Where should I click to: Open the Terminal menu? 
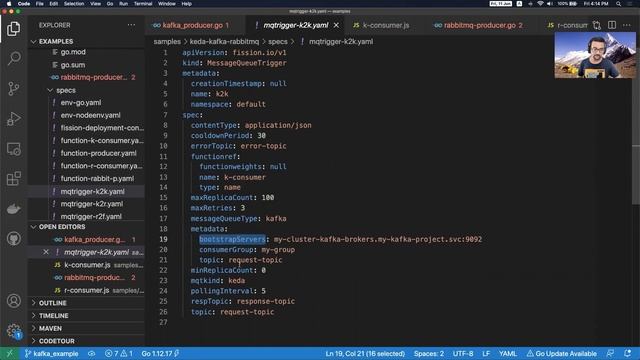[143, 4]
